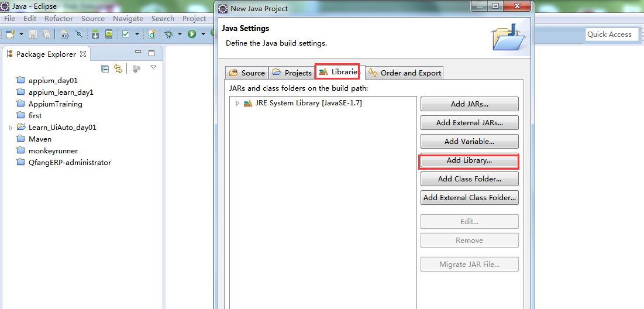The height and width of the screenshot is (309, 644).
Task: Click the Add External JARs... button
Action: click(470, 122)
